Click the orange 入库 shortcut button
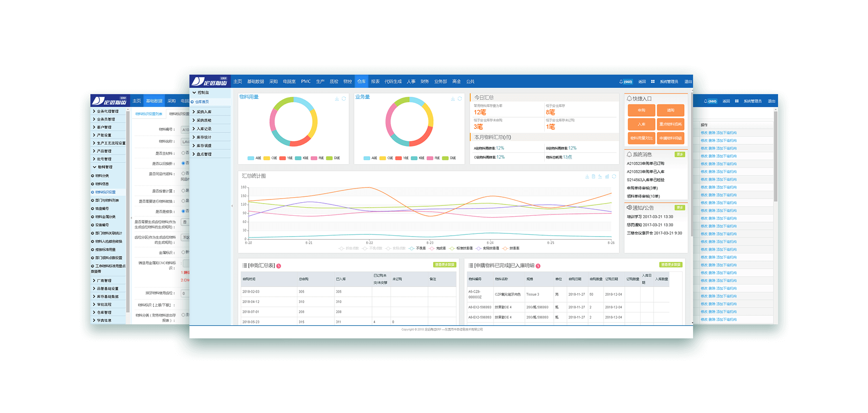The width and height of the screenshot is (868, 413). pyautogui.click(x=641, y=124)
